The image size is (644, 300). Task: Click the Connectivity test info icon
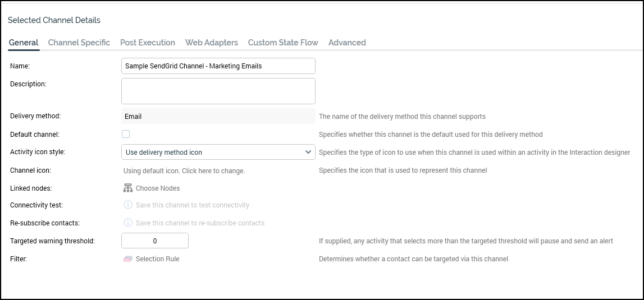128,205
